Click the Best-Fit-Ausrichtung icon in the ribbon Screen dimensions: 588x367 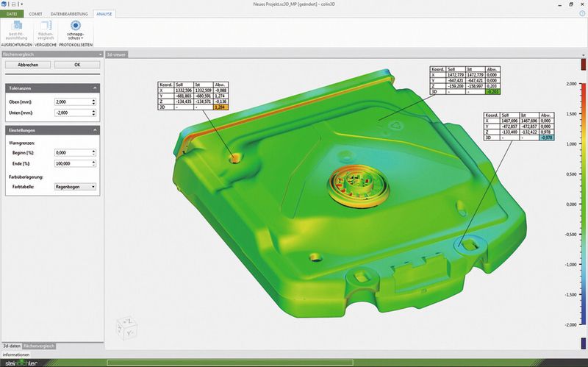[x=18, y=26]
